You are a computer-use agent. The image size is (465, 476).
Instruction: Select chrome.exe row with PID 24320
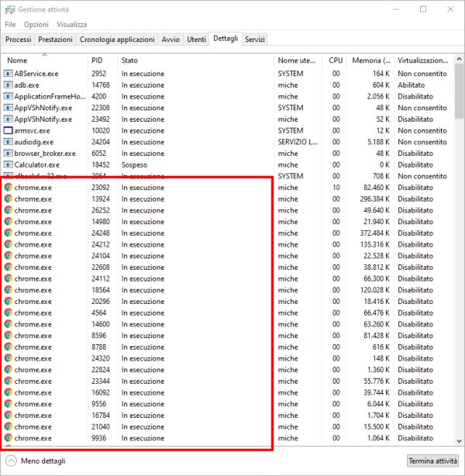click(228, 358)
